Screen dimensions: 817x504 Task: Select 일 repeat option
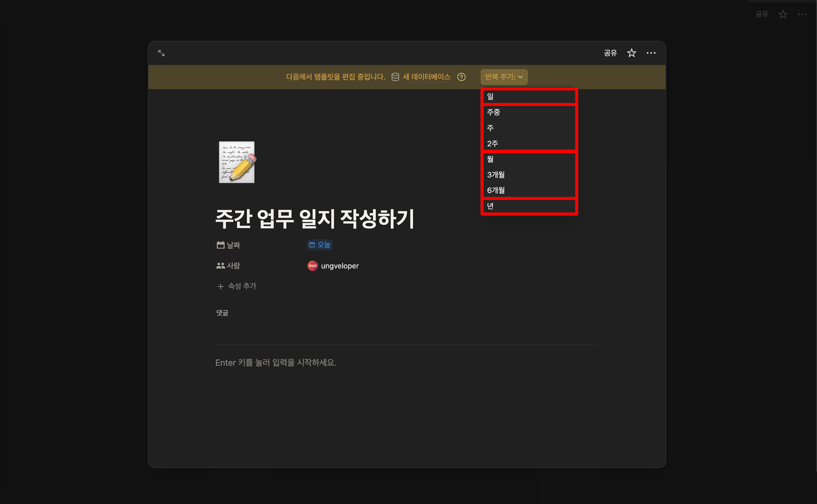(x=529, y=97)
